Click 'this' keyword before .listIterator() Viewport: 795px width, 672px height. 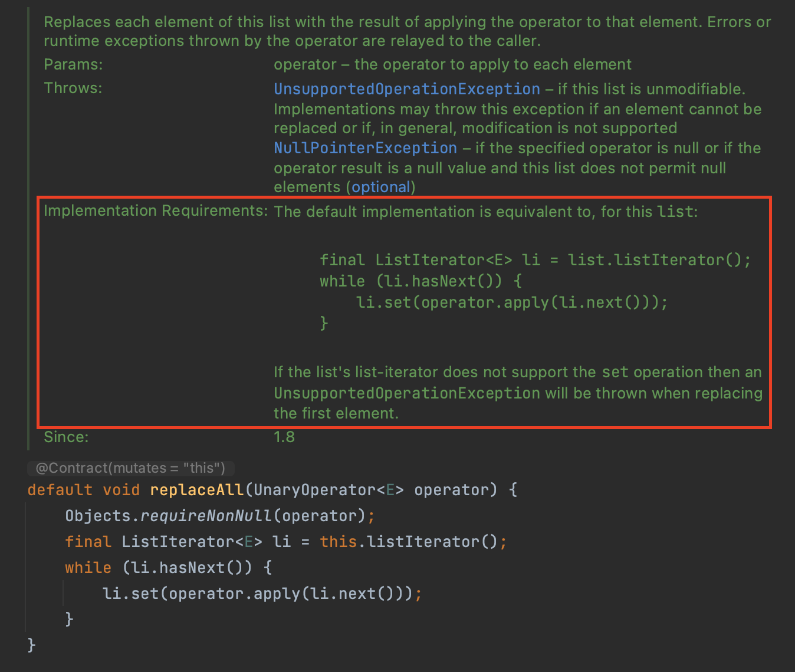coord(339,542)
